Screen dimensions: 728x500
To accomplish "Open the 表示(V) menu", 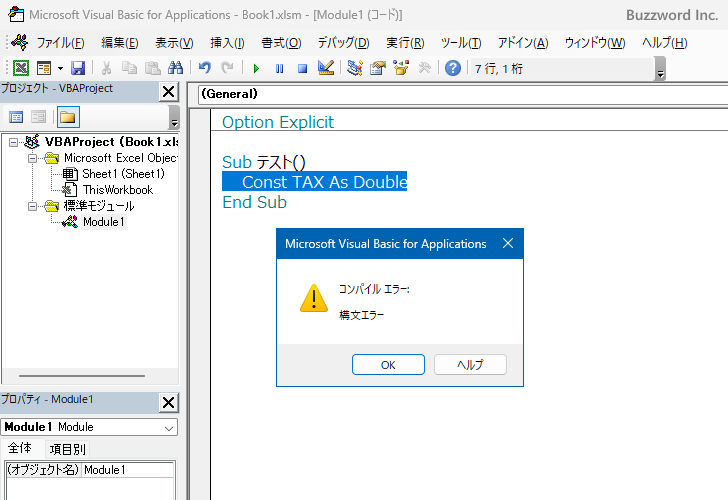I will [x=174, y=43].
